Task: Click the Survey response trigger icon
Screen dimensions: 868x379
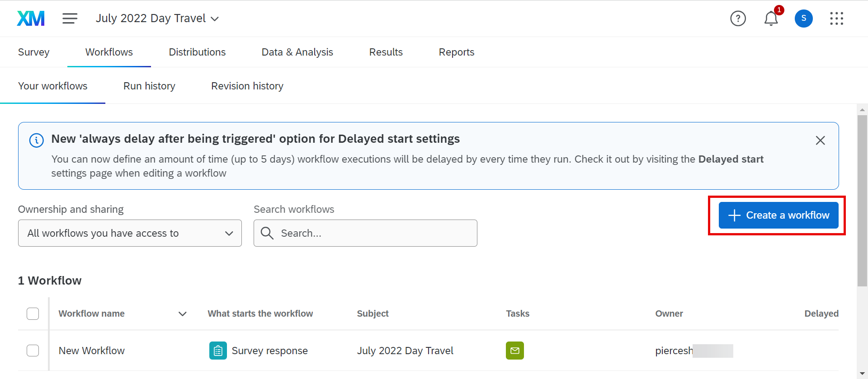Action: click(x=218, y=351)
